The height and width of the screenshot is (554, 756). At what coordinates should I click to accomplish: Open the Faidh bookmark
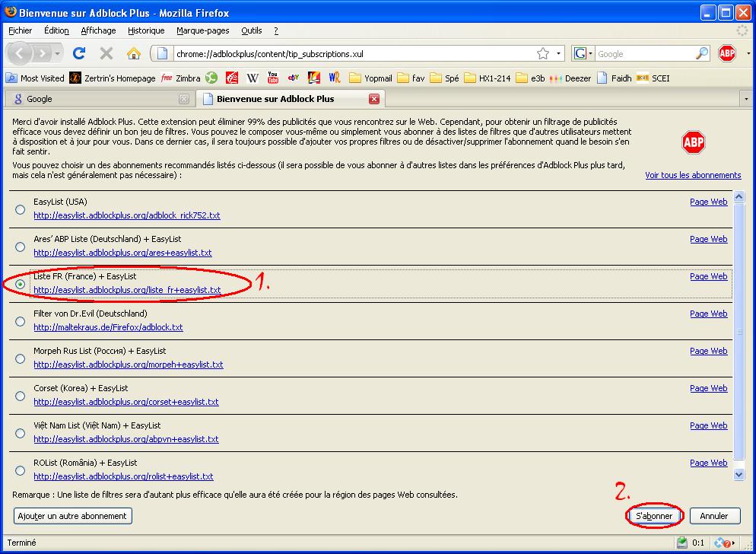click(x=615, y=78)
